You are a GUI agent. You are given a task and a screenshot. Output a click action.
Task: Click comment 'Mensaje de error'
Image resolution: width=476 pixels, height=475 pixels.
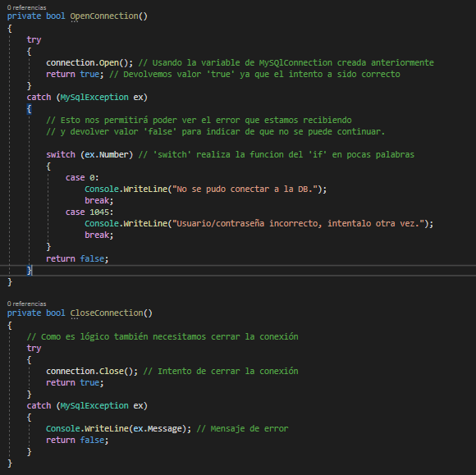242,429
